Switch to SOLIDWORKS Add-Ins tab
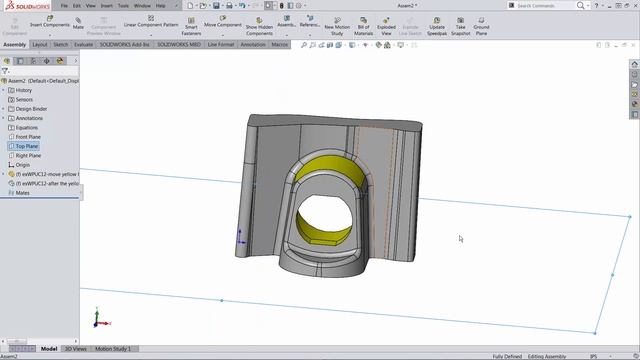Image resolution: width=640 pixels, height=360 pixels. [x=124, y=44]
